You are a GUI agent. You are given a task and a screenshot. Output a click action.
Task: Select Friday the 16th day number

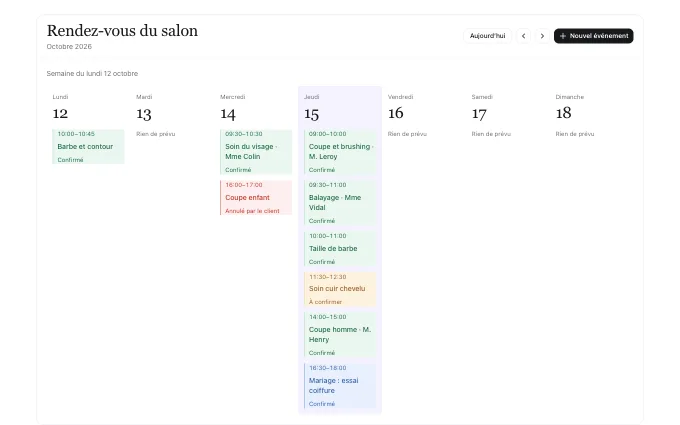coord(396,113)
